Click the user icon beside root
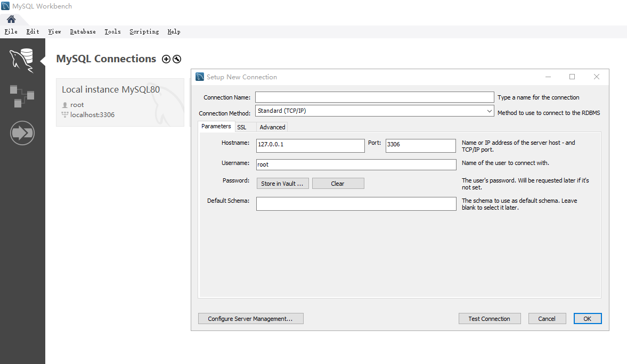Screen dimensions: 627x364 coord(65,105)
